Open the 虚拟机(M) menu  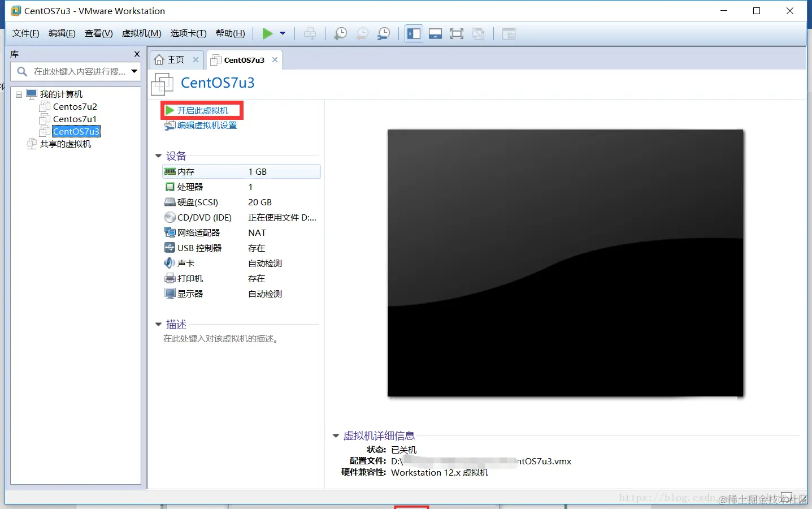(141, 33)
